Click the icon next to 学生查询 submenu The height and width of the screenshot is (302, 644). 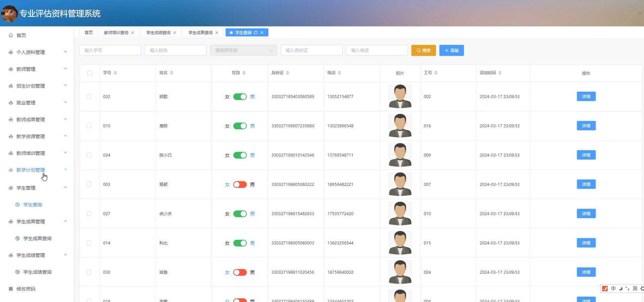click(x=17, y=205)
